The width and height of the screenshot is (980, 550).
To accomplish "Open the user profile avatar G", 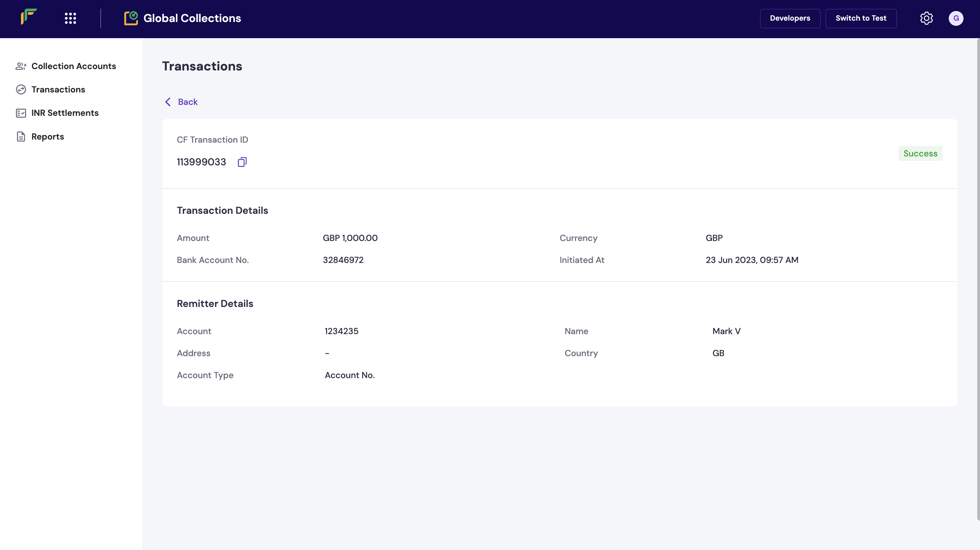I will pos(956,18).
